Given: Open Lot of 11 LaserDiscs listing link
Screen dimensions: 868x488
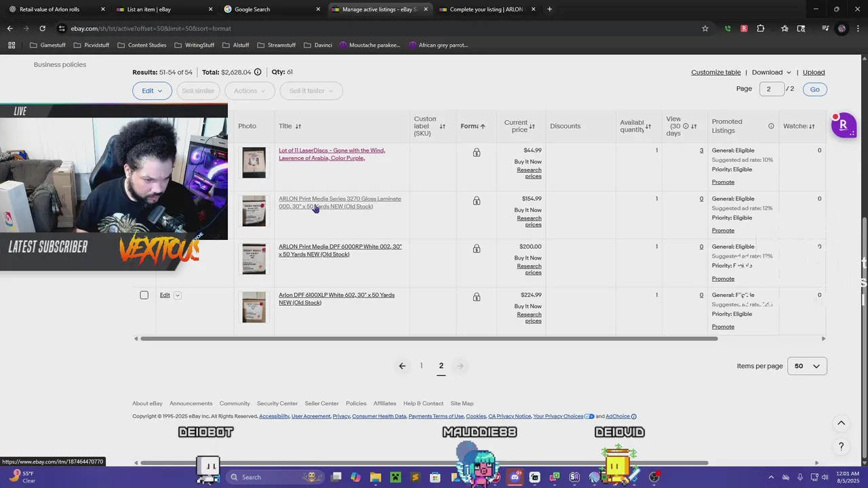Looking at the screenshot, I should tap(332, 154).
